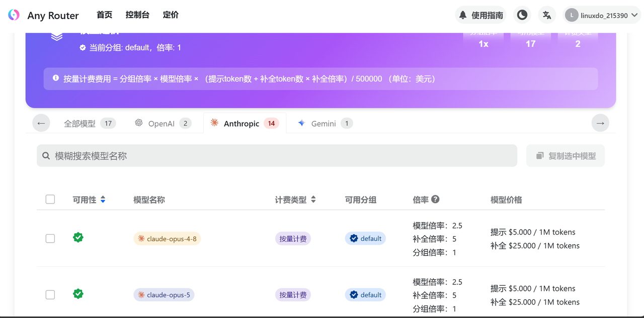Screen dimensions: 644x318
Task: Focus the 模糊搜索模型名称 search field
Action: (277, 156)
